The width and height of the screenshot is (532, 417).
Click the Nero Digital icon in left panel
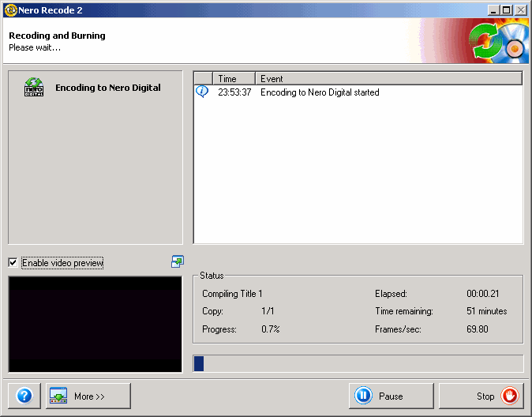coord(34,87)
